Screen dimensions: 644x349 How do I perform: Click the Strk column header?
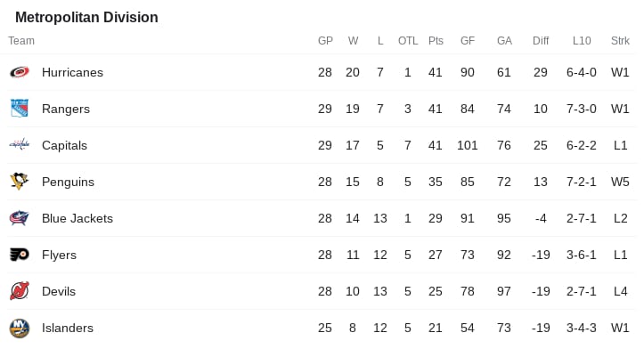pyautogui.click(x=620, y=41)
